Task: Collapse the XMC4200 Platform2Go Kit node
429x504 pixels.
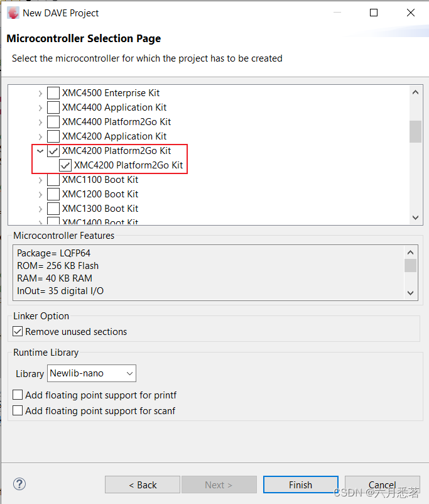Action: coord(40,151)
